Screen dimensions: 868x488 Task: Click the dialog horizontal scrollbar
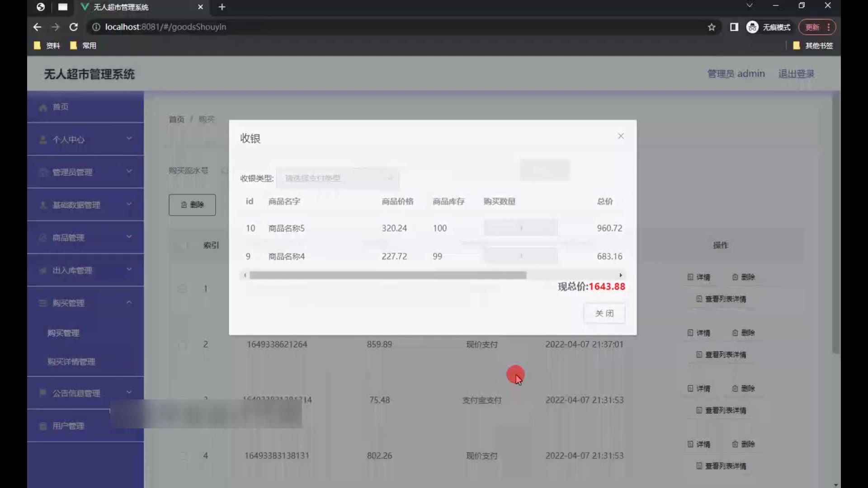(x=387, y=275)
